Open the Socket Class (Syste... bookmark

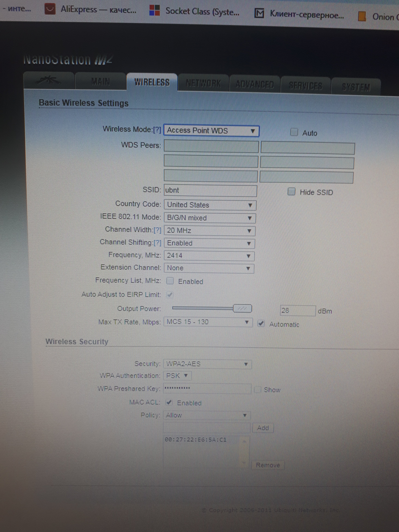(x=194, y=11)
